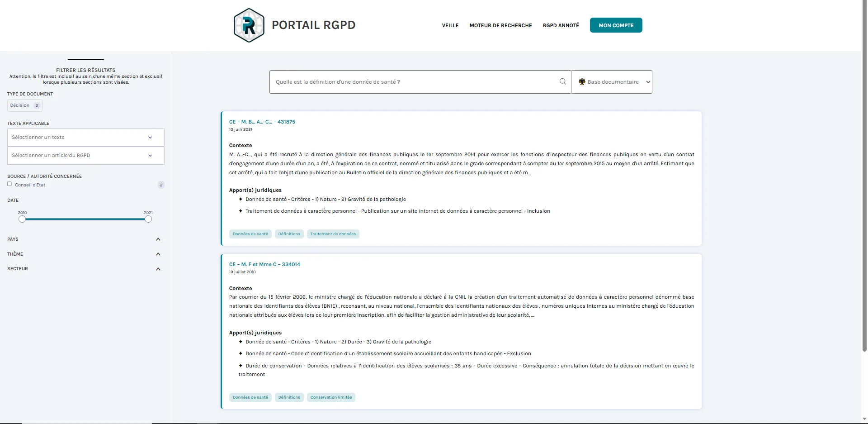Click bullet star before 'Traitement de données à caractère personnel'

pos(241,211)
